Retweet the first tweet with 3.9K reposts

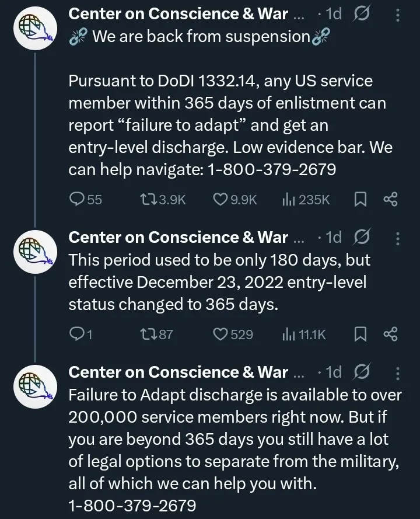click(x=149, y=200)
